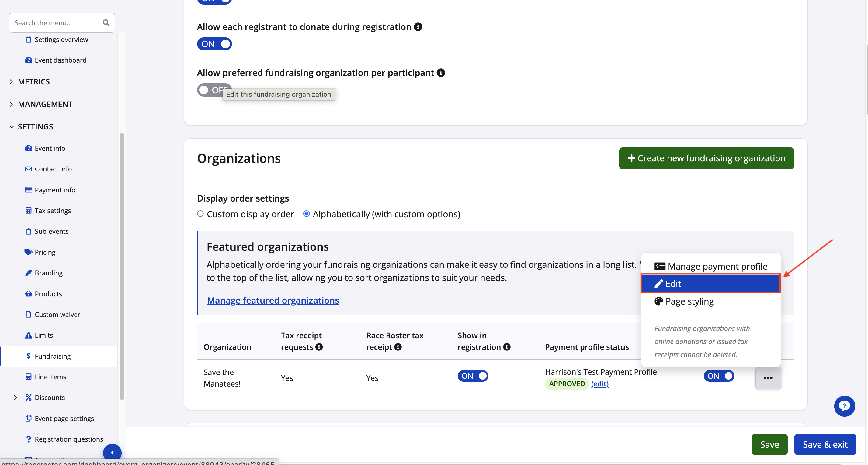Click Create new fundraising organization button
The width and height of the screenshot is (868, 465).
706,158
